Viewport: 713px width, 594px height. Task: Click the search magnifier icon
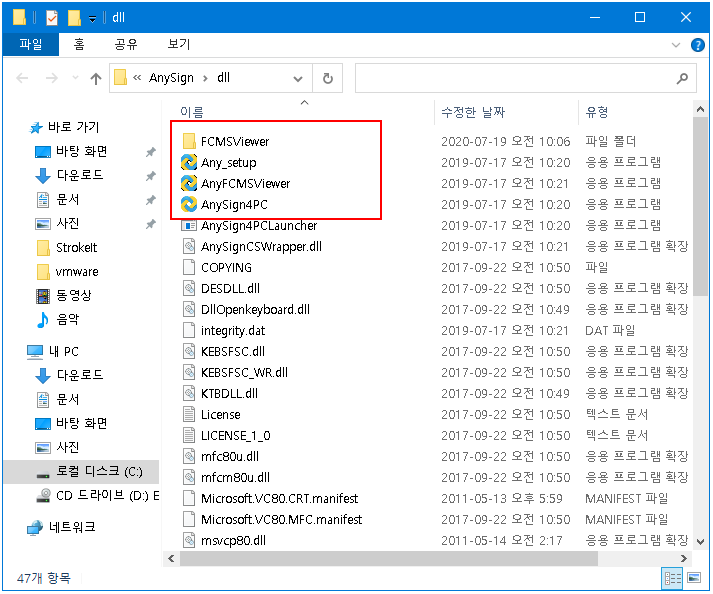click(682, 79)
